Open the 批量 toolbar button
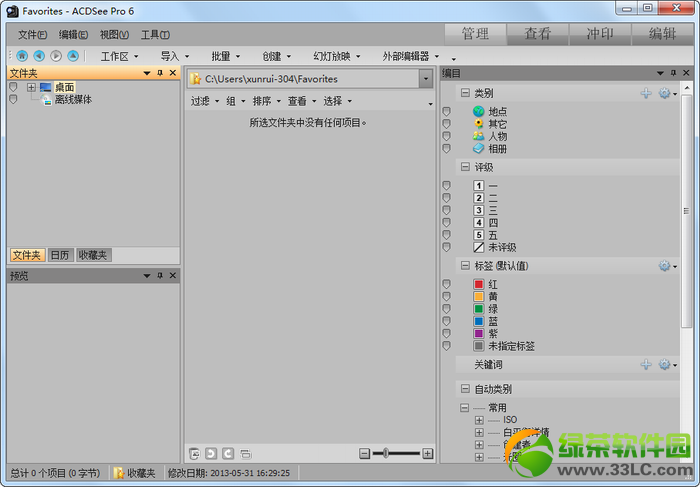 (225, 56)
